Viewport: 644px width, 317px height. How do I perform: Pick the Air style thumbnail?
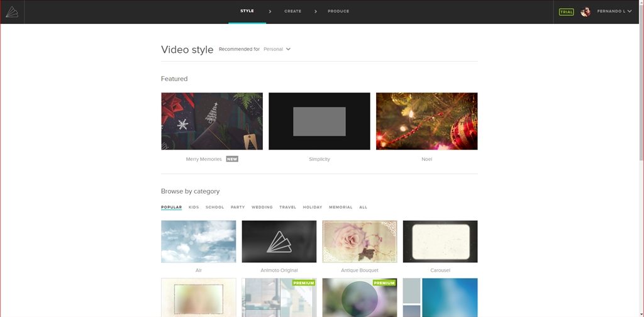[198, 242]
